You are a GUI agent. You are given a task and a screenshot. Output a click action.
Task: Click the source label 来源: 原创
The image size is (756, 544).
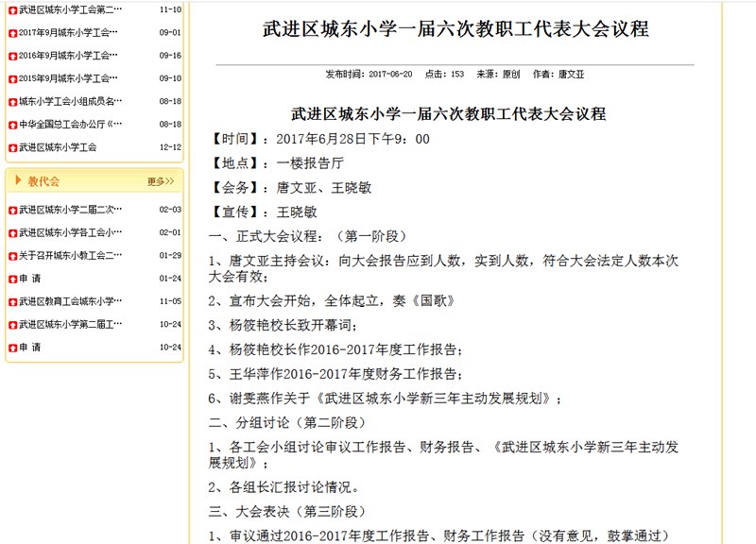[x=498, y=75]
